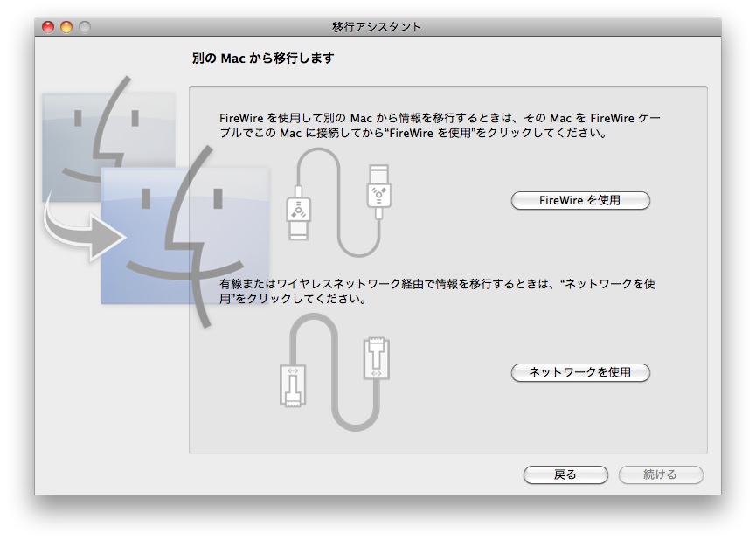This screenshot has height=547, width=756.
Task: Click the 移行アシスタント window title
Action: tap(378, 27)
